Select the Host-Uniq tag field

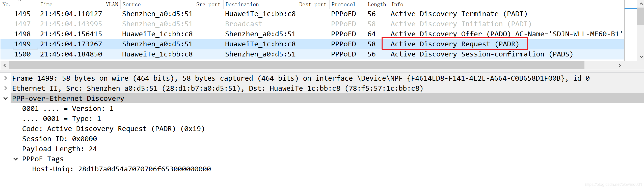(x=121, y=169)
